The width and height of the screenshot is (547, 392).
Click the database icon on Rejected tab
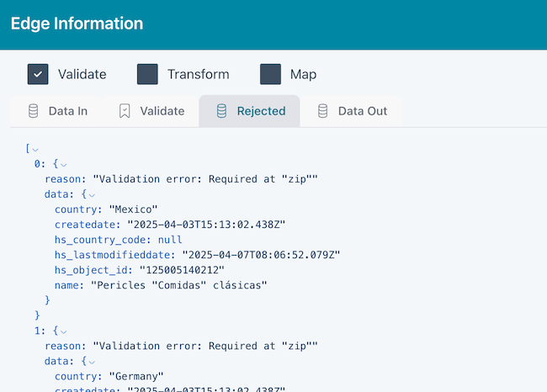(221, 111)
